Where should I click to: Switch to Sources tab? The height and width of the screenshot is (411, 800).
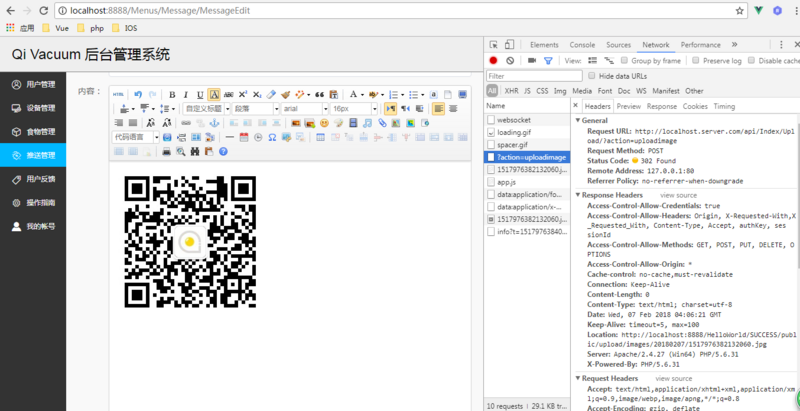click(x=618, y=45)
